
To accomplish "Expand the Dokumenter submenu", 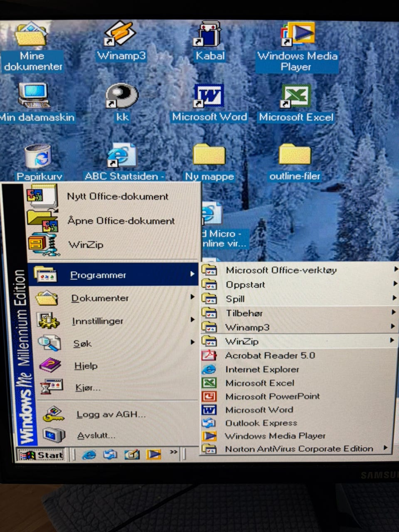I will click(113, 298).
